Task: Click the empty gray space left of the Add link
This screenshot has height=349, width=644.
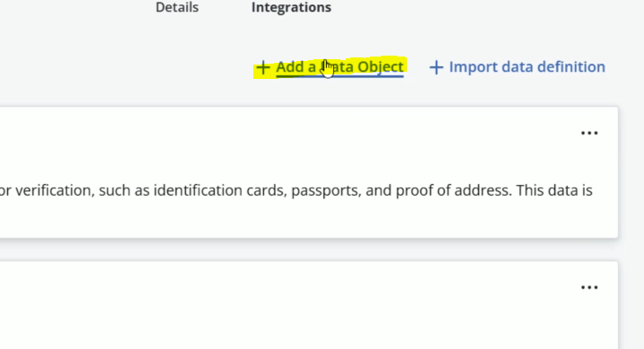Action: point(125,67)
